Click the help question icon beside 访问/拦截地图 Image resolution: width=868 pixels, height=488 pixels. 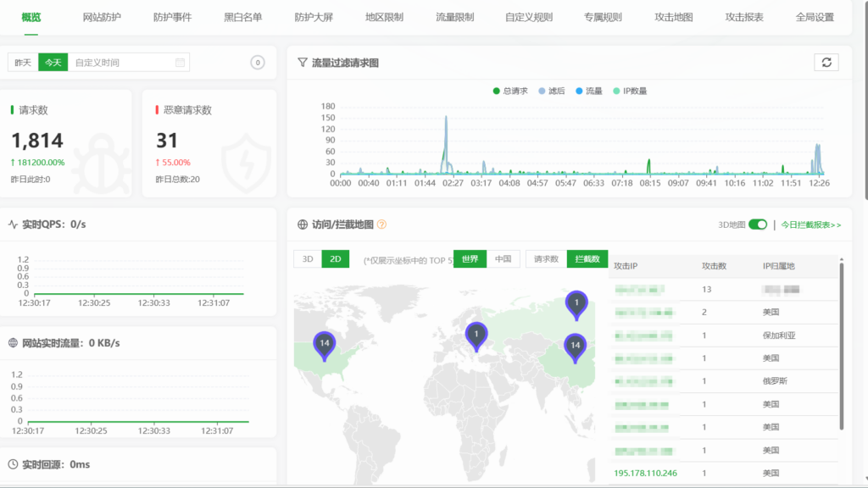click(x=381, y=225)
